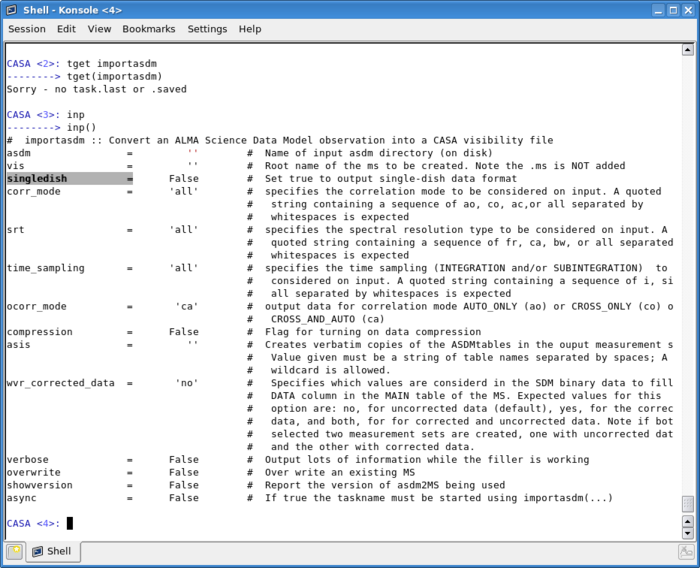The height and width of the screenshot is (568, 700).
Task: Switch to the Shell session tab
Action: pyautogui.click(x=53, y=551)
